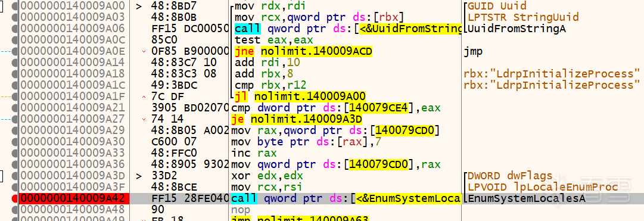Click opcode bytes '33D2' in bytes column
This screenshot has height=221, width=644.
click(x=164, y=176)
